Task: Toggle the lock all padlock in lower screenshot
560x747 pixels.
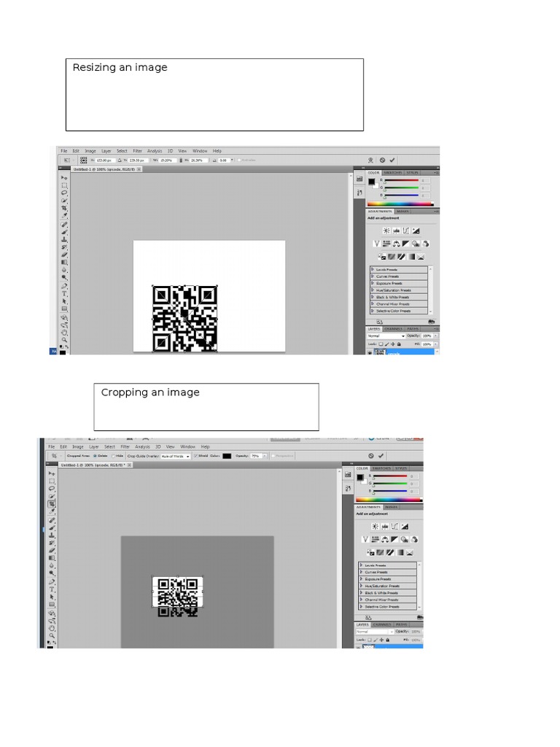Action: [388, 640]
